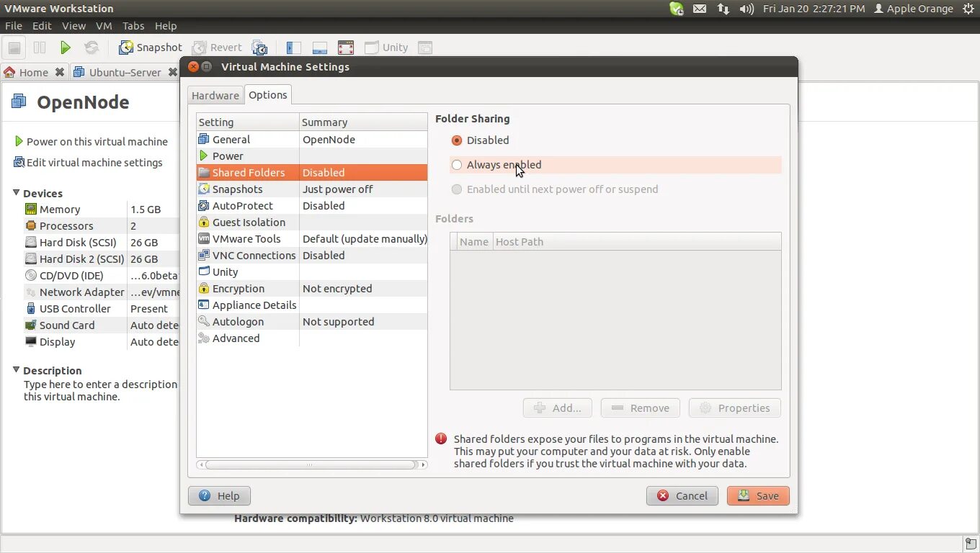Screen dimensions: 980x553
Task: Open the File menu
Action: point(14,26)
